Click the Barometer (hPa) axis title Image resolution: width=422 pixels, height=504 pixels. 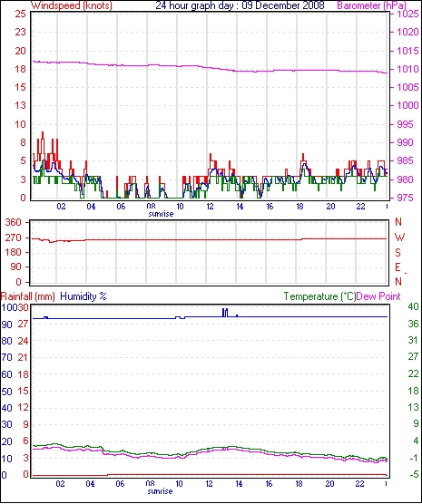click(x=371, y=5)
